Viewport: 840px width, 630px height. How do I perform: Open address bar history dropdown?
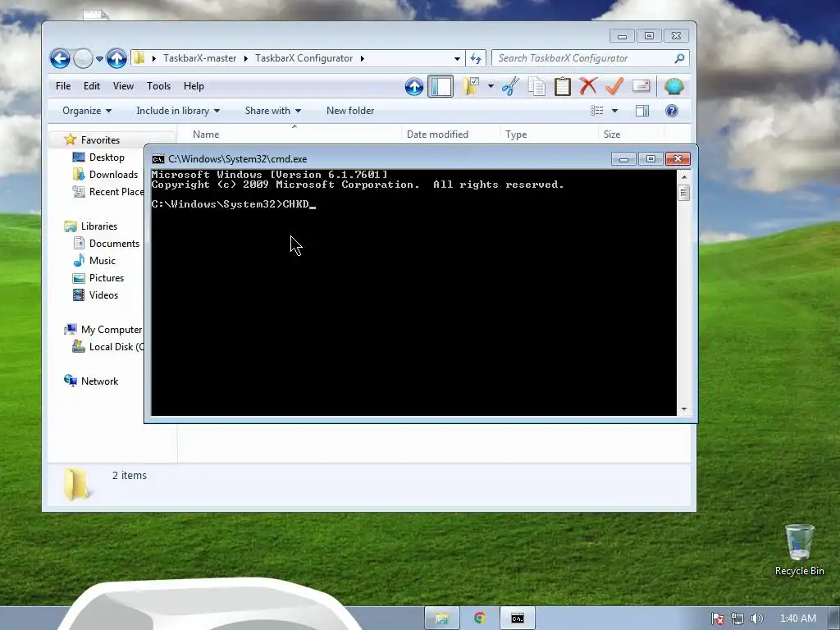click(457, 58)
